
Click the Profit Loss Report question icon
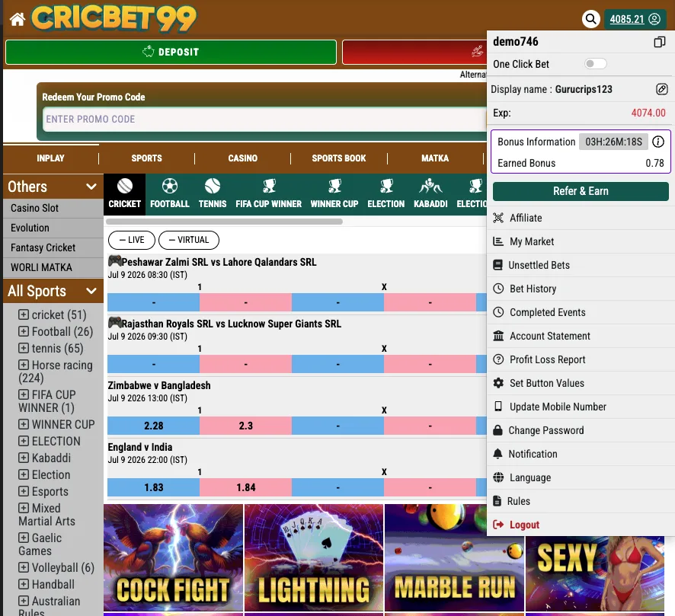498,359
